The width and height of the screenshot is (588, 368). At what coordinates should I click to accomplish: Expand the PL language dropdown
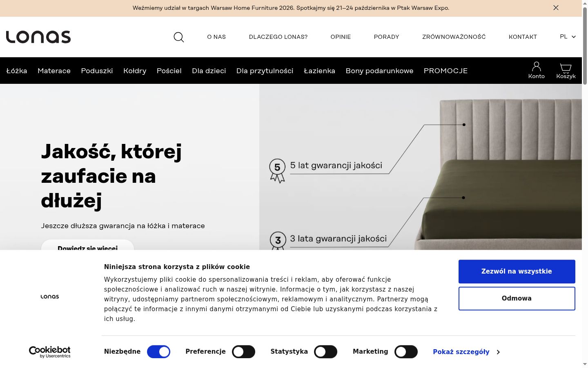click(568, 37)
